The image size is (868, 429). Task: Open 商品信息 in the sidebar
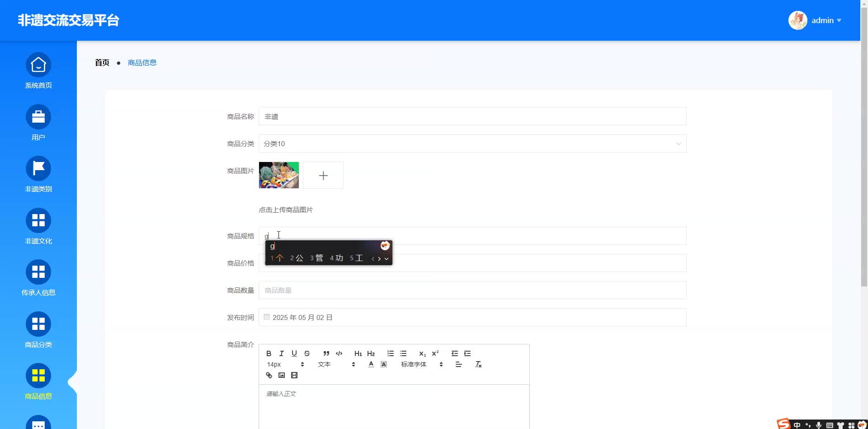point(38,382)
